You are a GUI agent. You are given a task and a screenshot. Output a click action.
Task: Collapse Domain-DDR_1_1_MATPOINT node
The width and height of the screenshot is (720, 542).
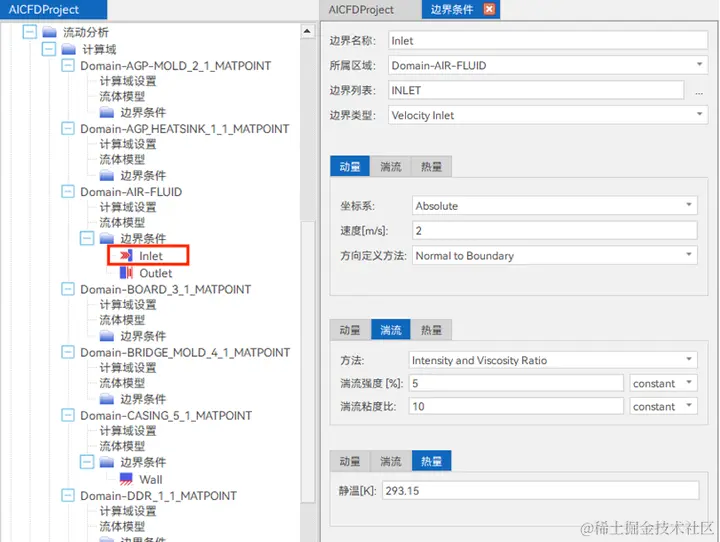[68, 495]
